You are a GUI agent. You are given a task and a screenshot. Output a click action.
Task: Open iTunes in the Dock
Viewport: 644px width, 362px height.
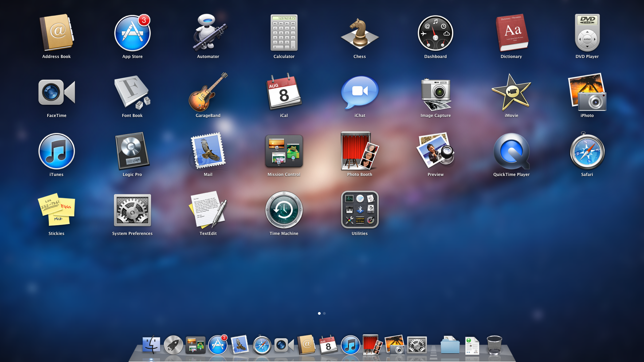click(x=350, y=345)
